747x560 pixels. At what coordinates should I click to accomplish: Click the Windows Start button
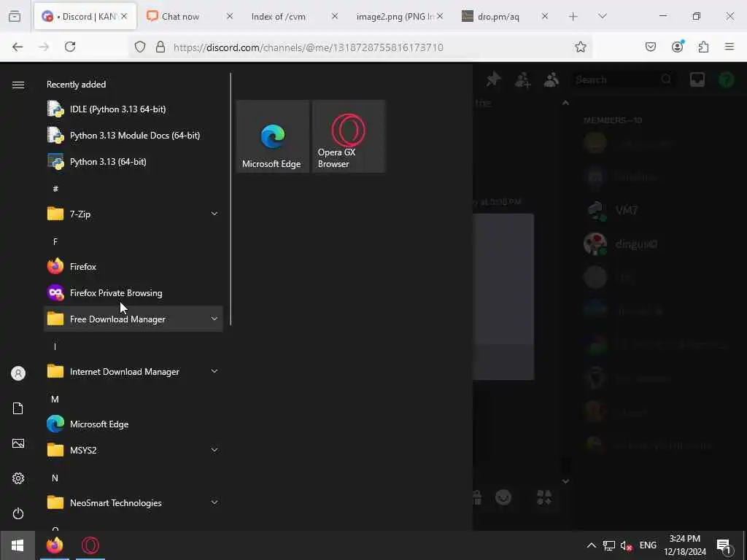[x=18, y=545]
